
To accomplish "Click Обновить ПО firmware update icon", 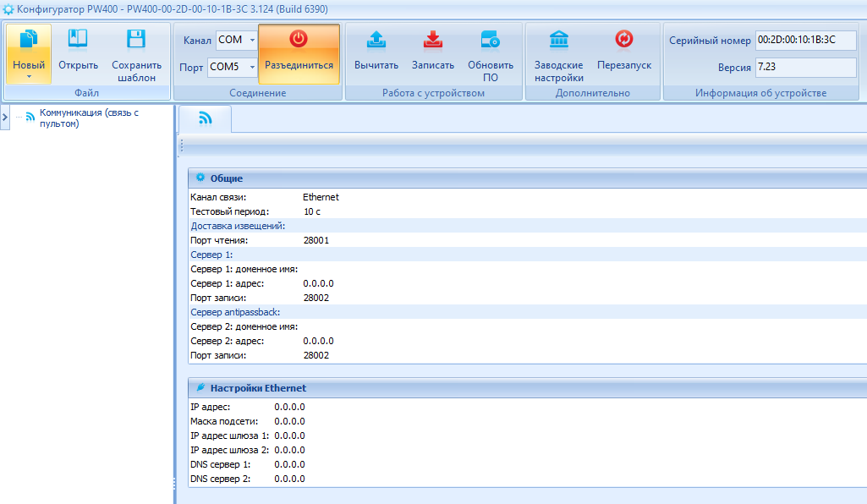I will pos(491,41).
